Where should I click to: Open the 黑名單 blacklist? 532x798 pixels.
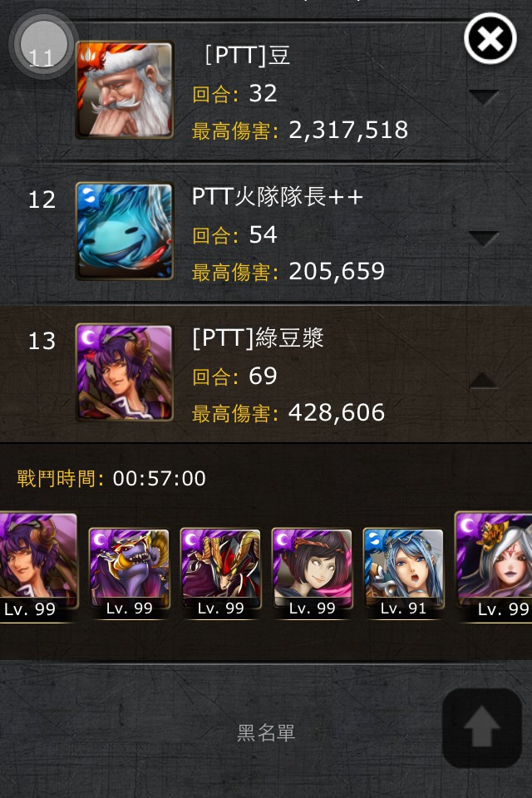[266, 733]
